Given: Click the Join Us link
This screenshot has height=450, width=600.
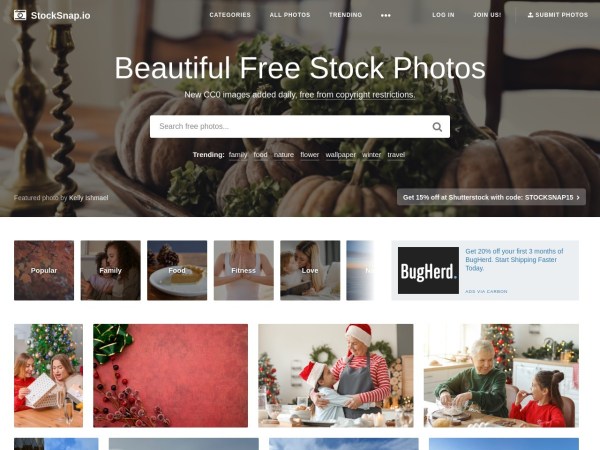Looking at the screenshot, I should [x=487, y=15].
